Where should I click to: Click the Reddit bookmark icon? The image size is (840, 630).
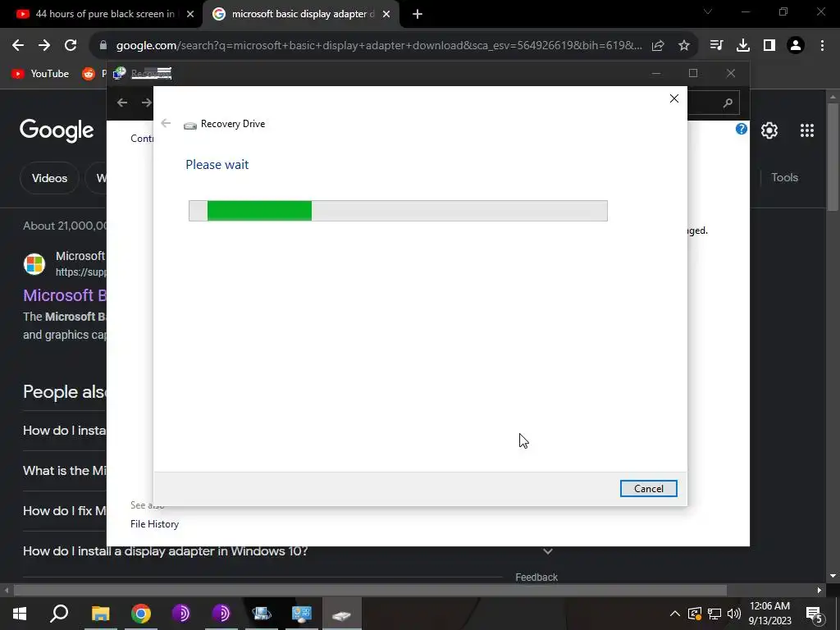pyautogui.click(x=89, y=73)
